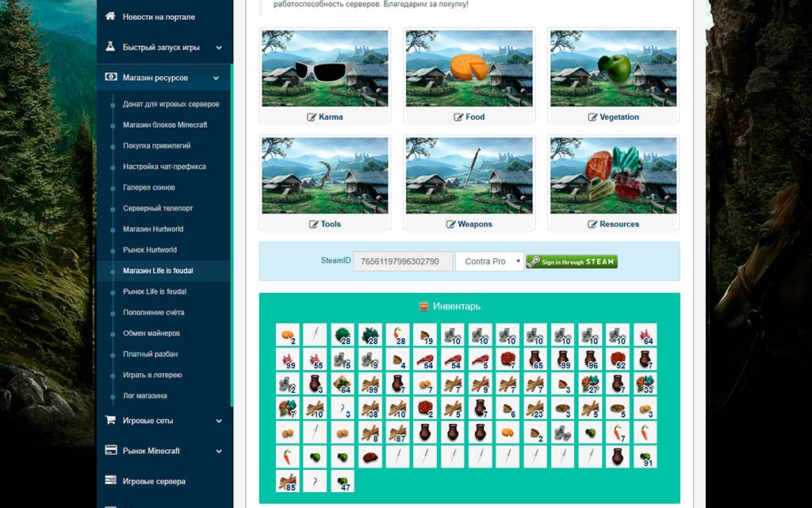Open the Weapons category link
The image size is (812, 508).
pos(474,225)
